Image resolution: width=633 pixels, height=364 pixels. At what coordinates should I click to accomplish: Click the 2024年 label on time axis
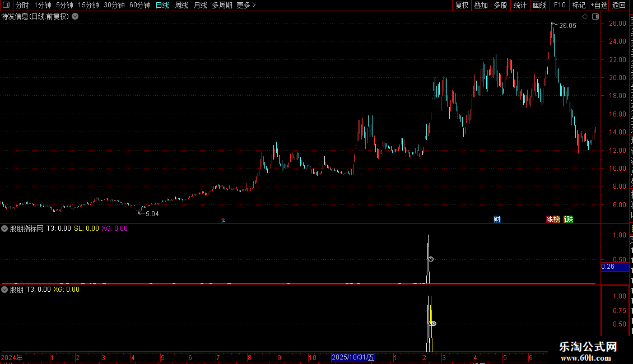coord(12,357)
